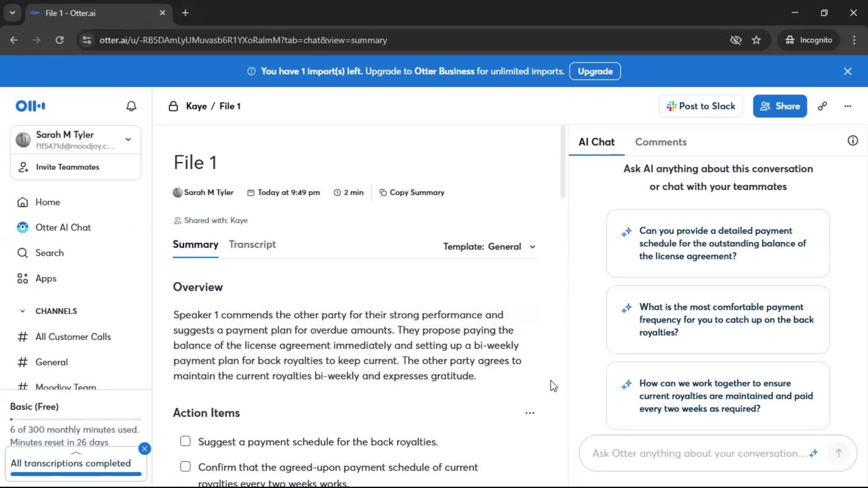This screenshot has width=868, height=488.
Task: Dismiss the transcriptions completed popup
Action: 145,449
